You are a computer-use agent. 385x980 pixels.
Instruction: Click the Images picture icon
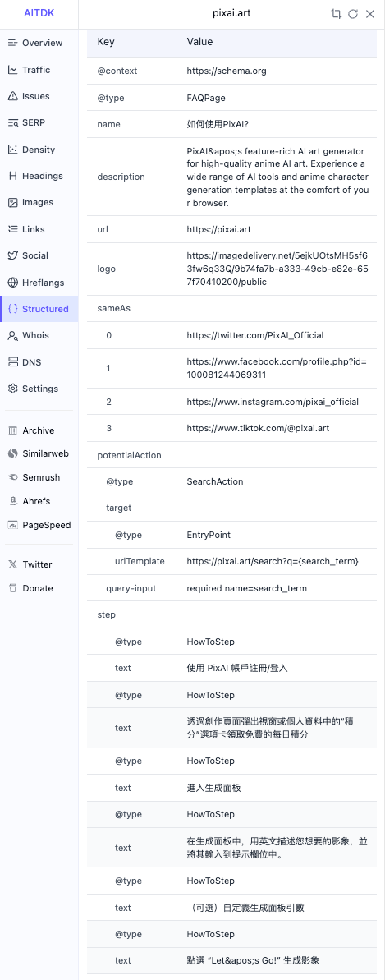(12, 203)
